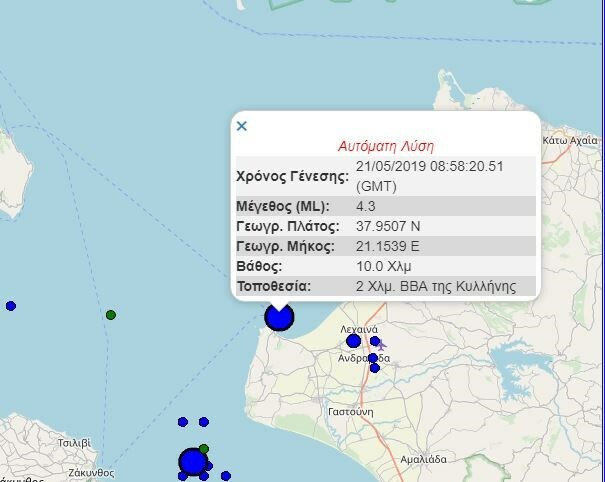The image size is (605, 482).
Task: Close the earthquake info popup
Action: (241, 126)
